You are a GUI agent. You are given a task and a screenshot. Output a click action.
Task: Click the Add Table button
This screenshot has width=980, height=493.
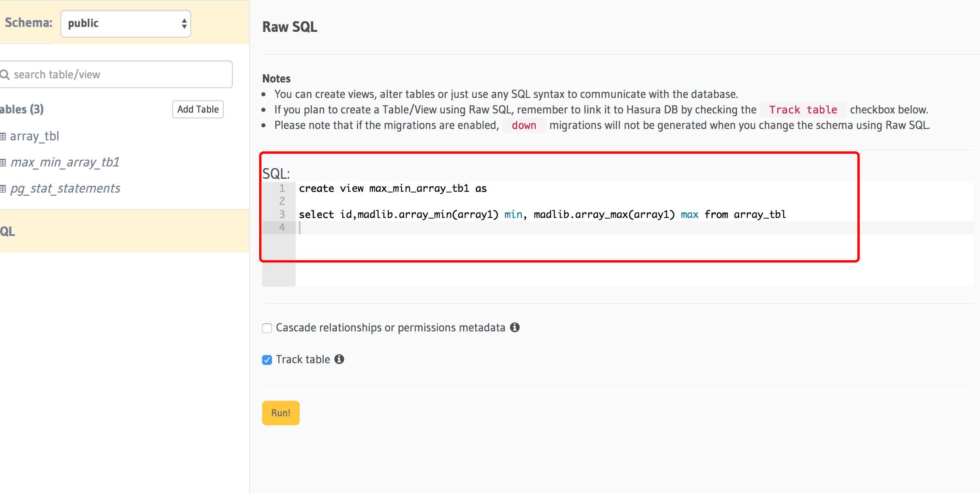(198, 109)
